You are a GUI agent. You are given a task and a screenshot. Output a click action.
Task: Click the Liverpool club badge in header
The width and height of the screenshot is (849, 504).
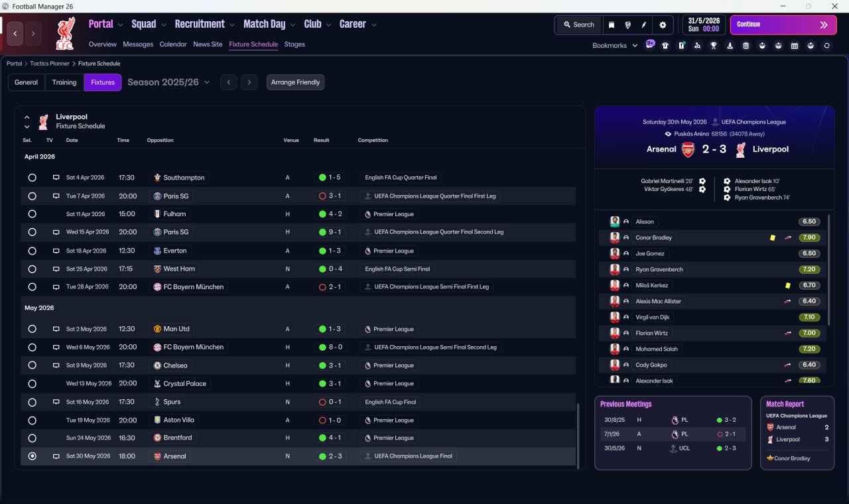[x=65, y=34]
